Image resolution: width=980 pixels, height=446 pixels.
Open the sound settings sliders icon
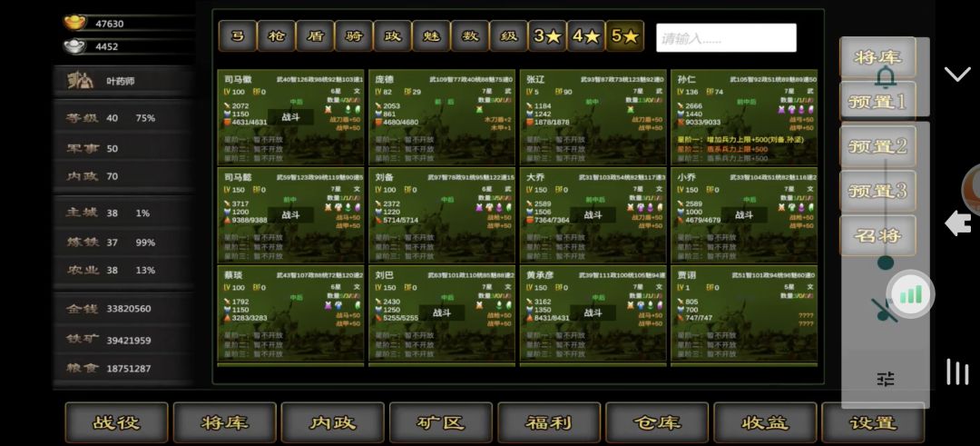pos(886,379)
